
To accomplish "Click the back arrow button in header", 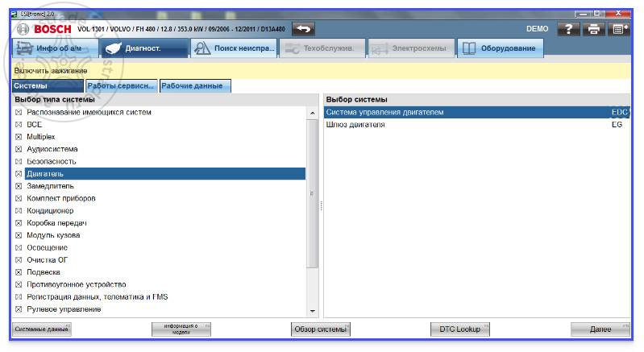I will pos(304,29).
